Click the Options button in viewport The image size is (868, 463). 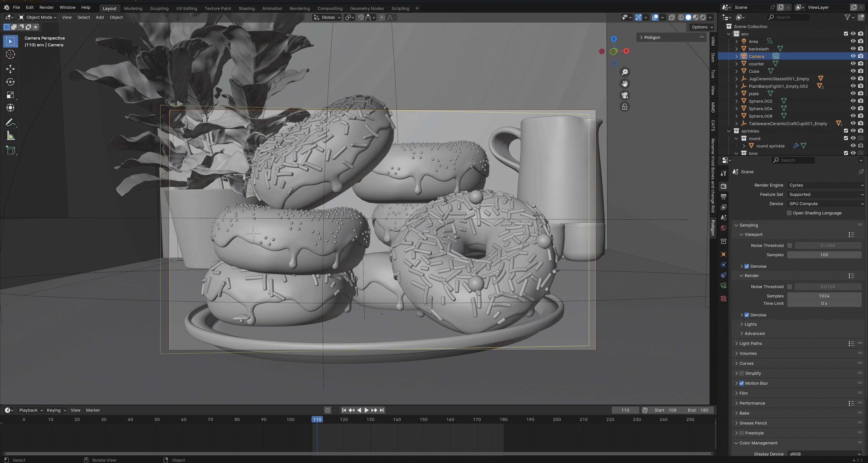[x=702, y=27]
